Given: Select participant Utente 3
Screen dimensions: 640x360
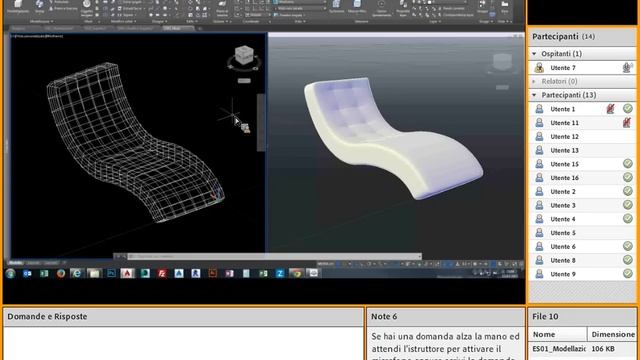Looking at the screenshot, I should pyautogui.click(x=582, y=205).
